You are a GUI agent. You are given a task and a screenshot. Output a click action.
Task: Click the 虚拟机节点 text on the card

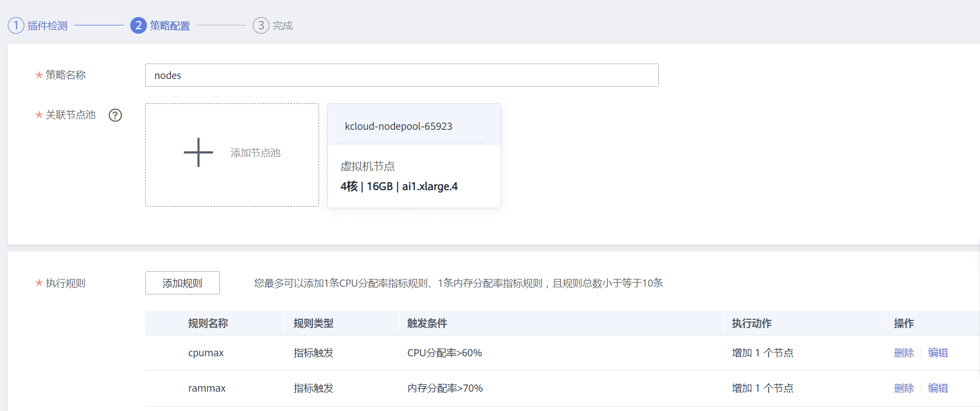[368, 166]
